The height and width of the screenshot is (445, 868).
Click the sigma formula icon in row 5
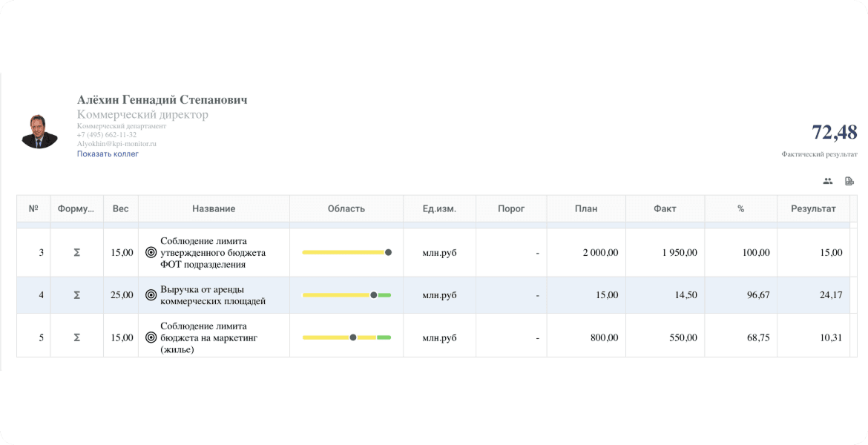[x=77, y=337]
